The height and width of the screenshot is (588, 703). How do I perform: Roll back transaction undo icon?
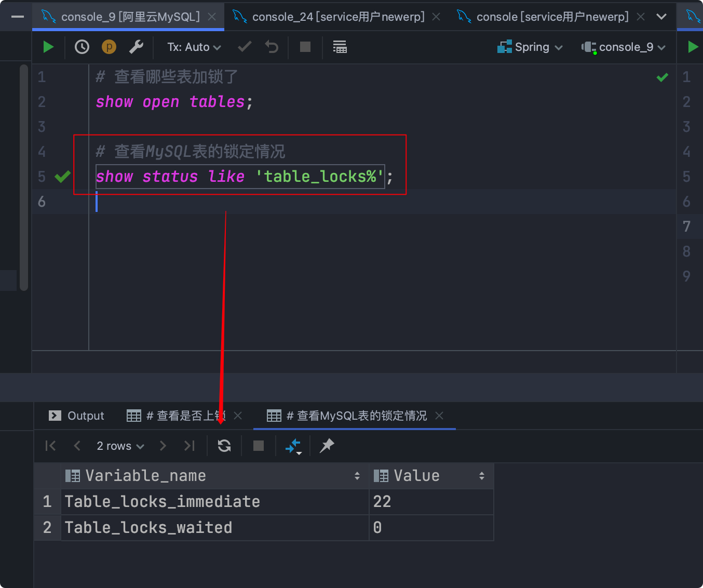coord(272,47)
